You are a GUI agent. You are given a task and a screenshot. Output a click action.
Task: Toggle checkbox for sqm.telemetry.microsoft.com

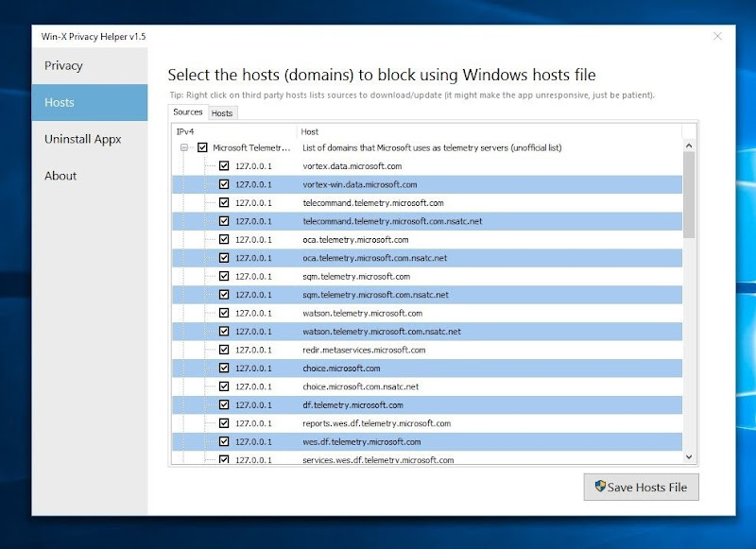[224, 276]
